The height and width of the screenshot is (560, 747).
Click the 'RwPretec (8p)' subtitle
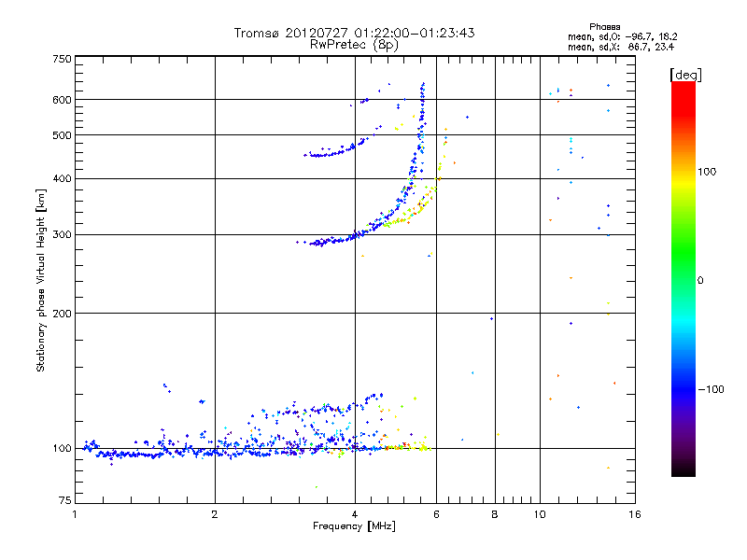(354, 45)
